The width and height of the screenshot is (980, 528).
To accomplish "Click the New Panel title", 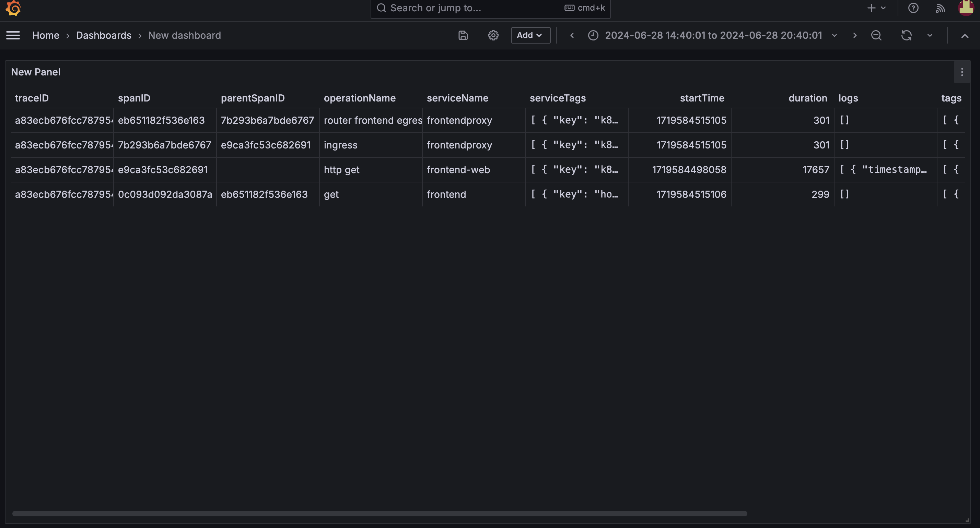I will coord(36,72).
